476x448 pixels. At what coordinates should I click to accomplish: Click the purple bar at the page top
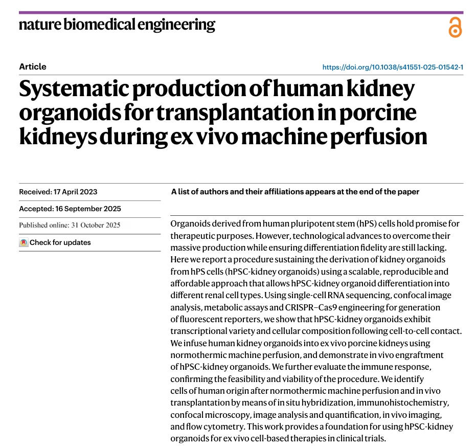[240, 12]
